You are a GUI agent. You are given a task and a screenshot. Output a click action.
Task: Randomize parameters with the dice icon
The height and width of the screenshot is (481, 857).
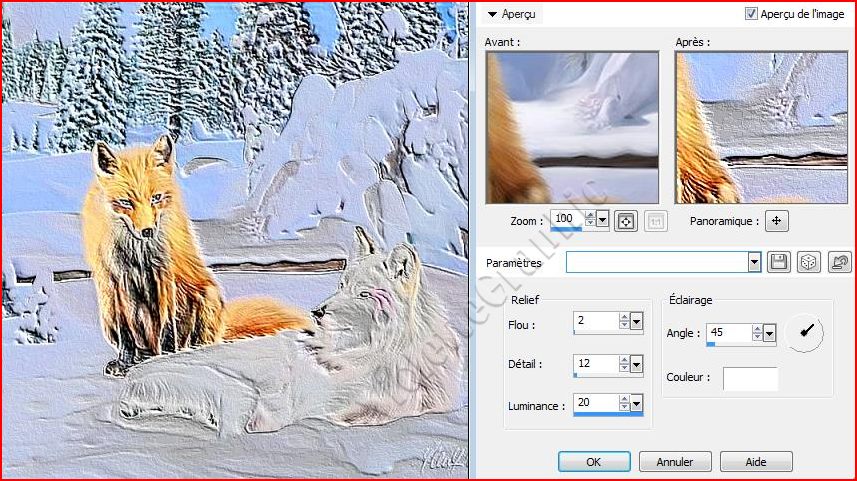[x=808, y=262]
